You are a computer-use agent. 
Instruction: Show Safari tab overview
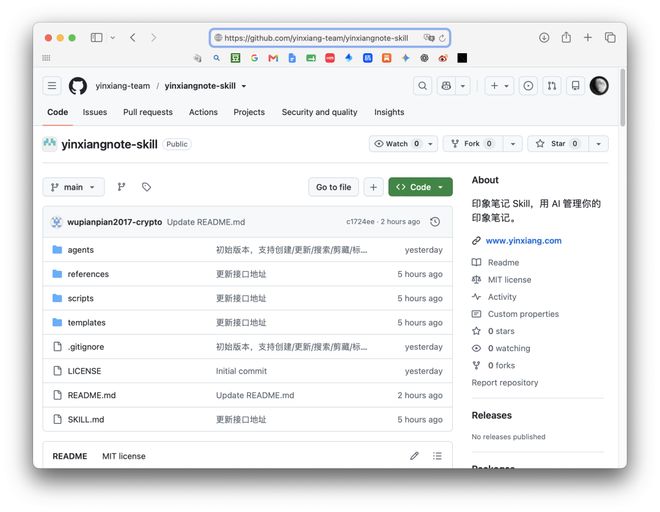[x=610, y=37]
